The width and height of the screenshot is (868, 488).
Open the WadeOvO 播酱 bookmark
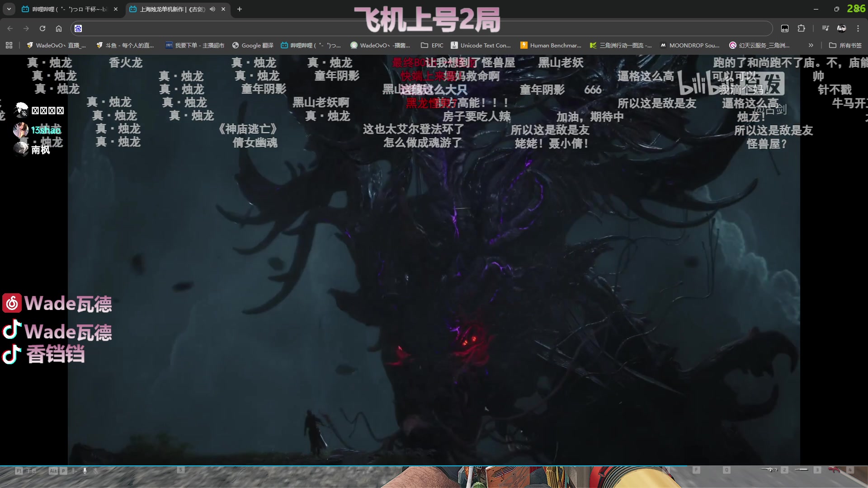pos(380,45)
